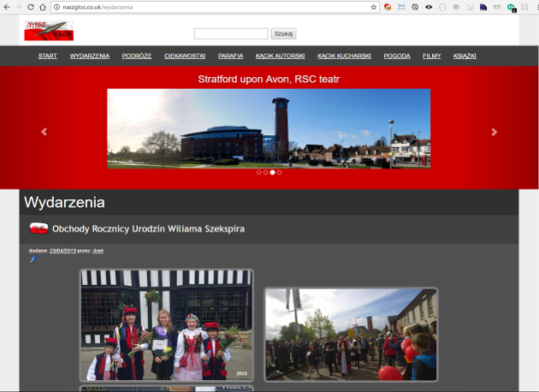Open the CIEKAWOSTKI menu item
The height and width of the screenshot is (392, 539).
tap(185, 56)
